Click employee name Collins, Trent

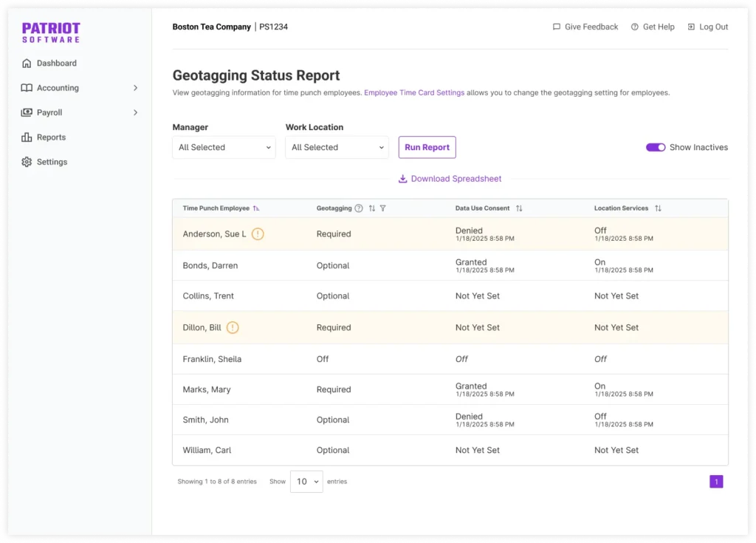[208, 296]
